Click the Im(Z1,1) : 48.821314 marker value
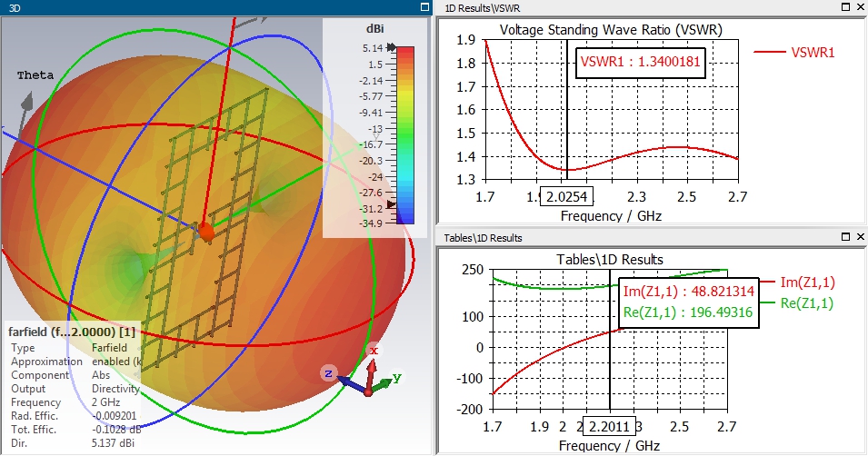This screenshot has width=868, height=456. point(689,292)
